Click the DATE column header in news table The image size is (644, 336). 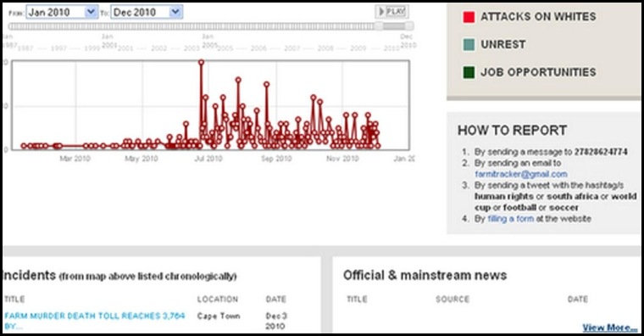pyautogui.click(x=577, y=299)
